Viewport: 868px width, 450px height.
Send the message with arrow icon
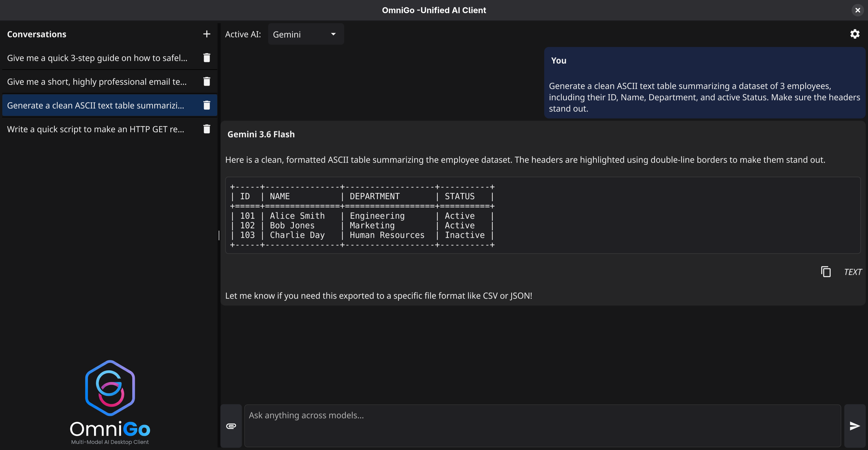(x=854, y=426)
